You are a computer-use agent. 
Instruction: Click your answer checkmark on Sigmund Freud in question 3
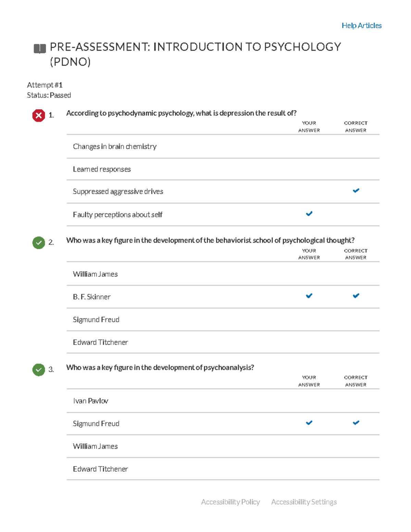point(309,423)
